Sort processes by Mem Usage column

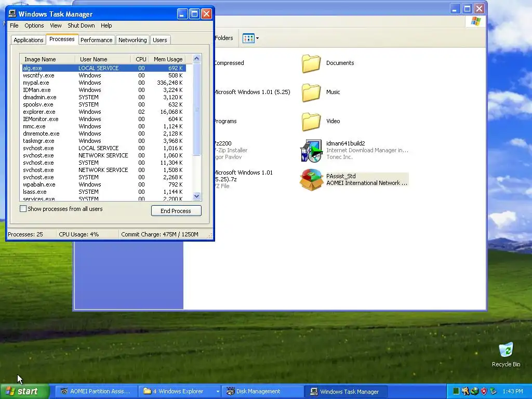point(168,59)
